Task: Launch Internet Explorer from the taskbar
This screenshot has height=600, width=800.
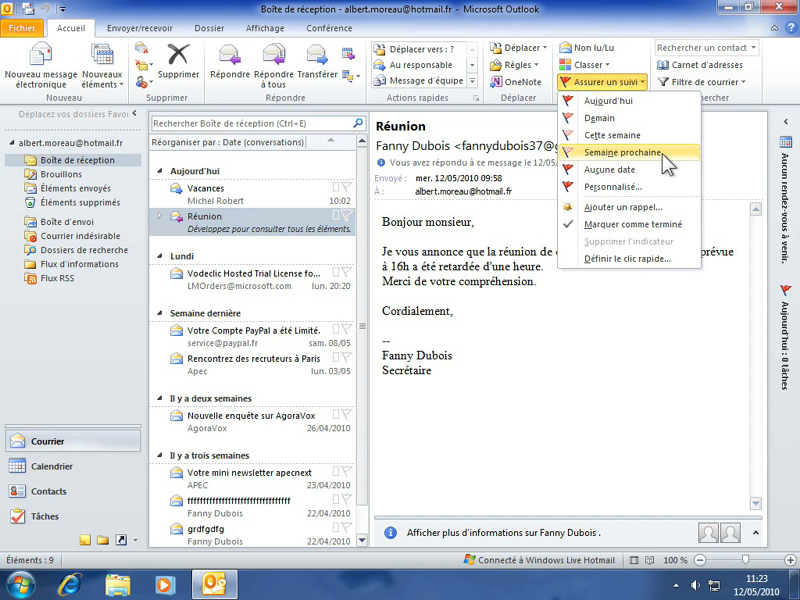Action: [69, 583]
